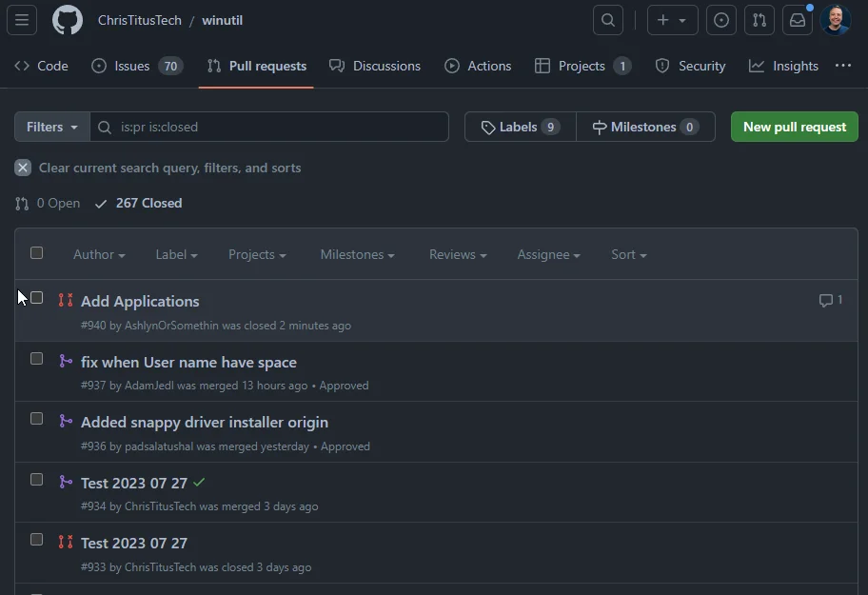Open Added snappy driver installer origin
The height and width of the screenshot is (595, 868).
click(205, 423)
